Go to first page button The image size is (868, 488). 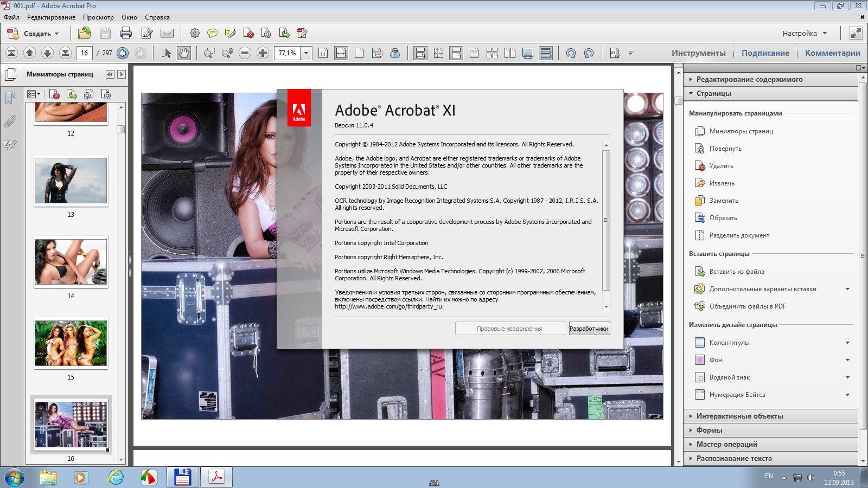coord(12,53)
